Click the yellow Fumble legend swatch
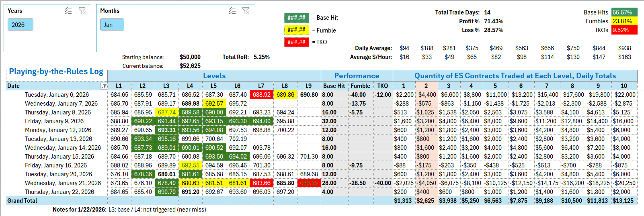The image size is (644, 216). [x=296, y=30]
